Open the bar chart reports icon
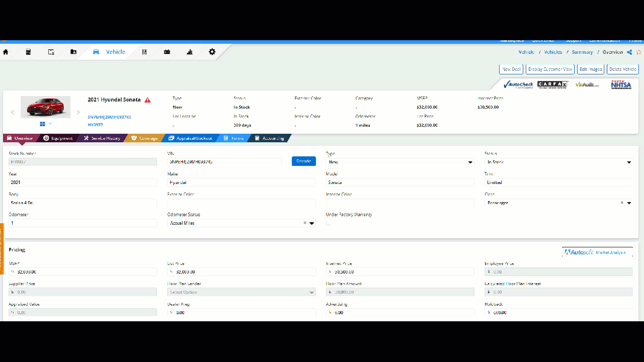The width and height of the screenshot is (644, 362). 190,52
